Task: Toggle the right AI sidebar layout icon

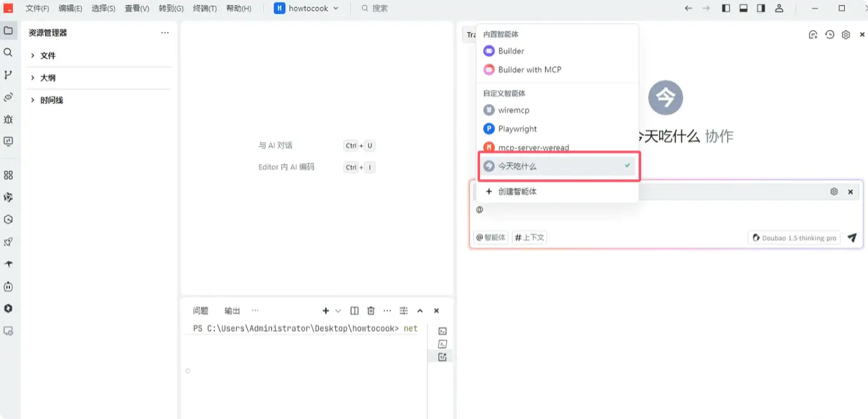Action: click(x=761, y=8)
